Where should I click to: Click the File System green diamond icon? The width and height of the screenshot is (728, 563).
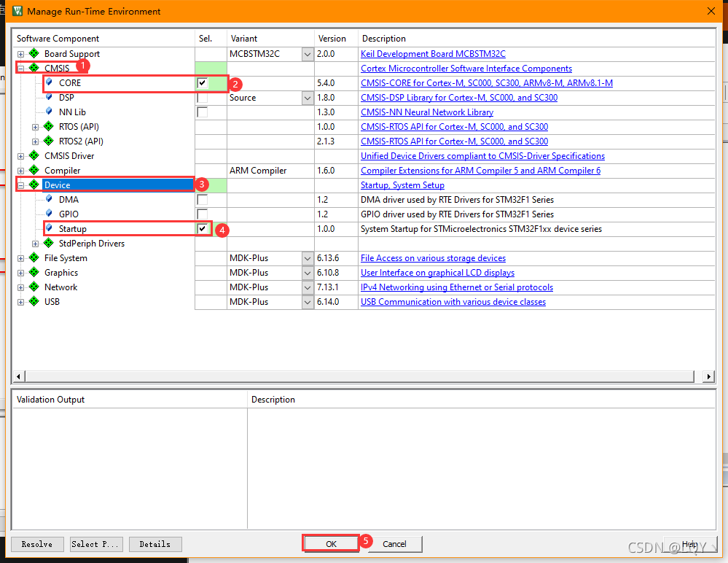(x=34, y=257)
